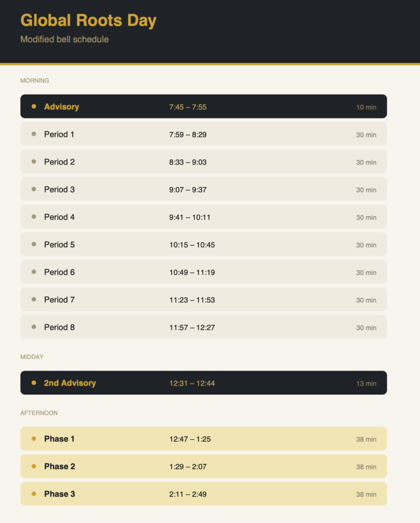
Task: Click the bullet dot beside Period 4
Action: point(34,217)
